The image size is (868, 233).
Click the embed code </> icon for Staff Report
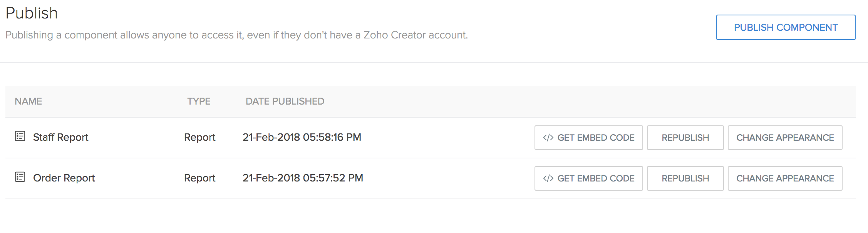click(548, 137)
